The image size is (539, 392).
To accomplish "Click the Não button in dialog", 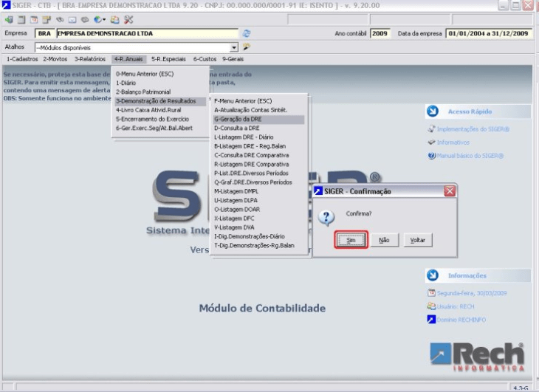I will tap(384, 240).
